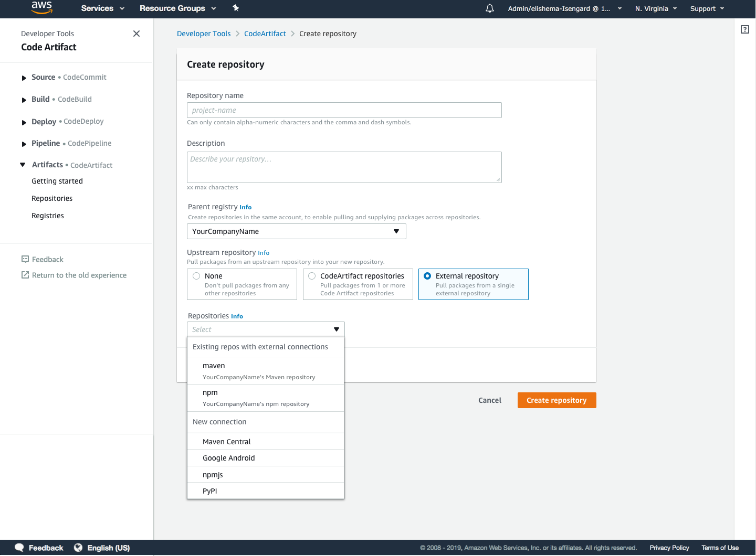
Task: Click the pin shortcut icon in top bar
Action: click(x=236, y=8)
